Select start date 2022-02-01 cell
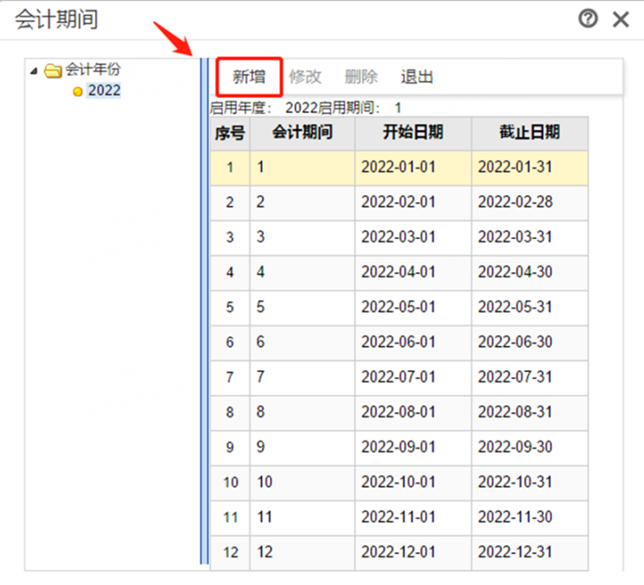 click(413, 203)
